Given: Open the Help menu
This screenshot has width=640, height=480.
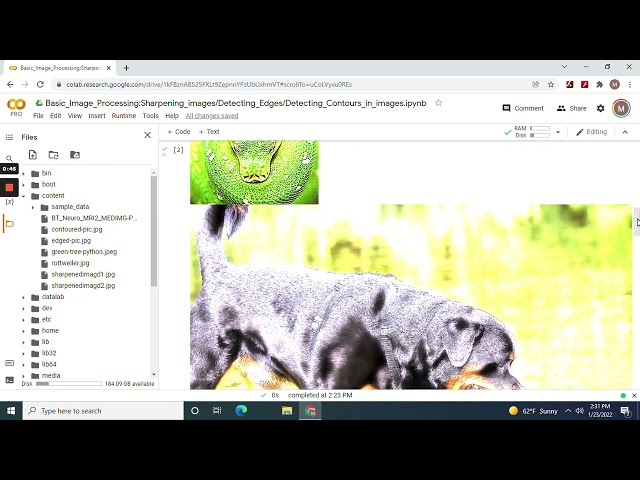Looking at the screenshot, I should [x=172, y=116].
